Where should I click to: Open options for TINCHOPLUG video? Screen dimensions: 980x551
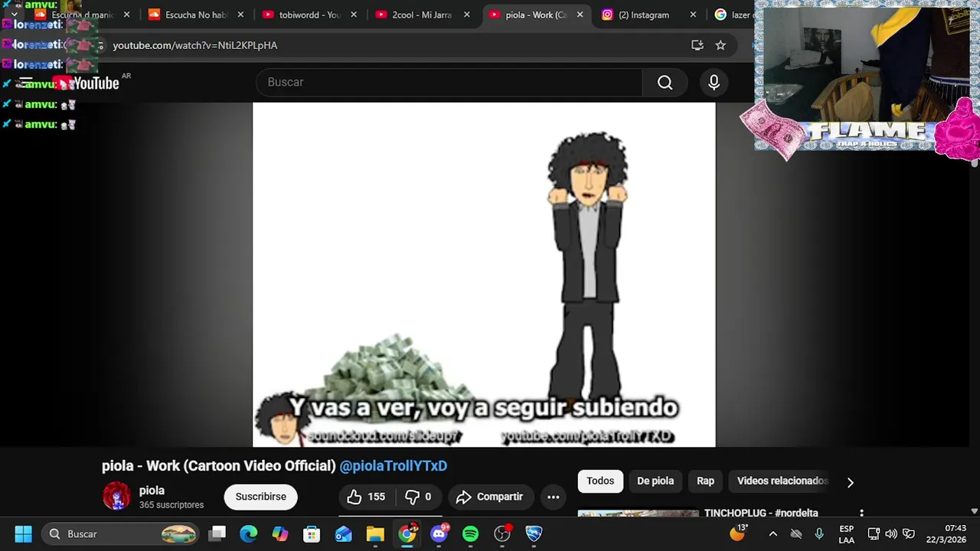(861, 514)
